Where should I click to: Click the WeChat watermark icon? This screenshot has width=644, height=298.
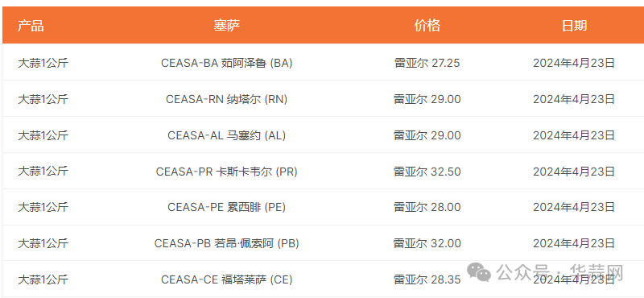480,272
